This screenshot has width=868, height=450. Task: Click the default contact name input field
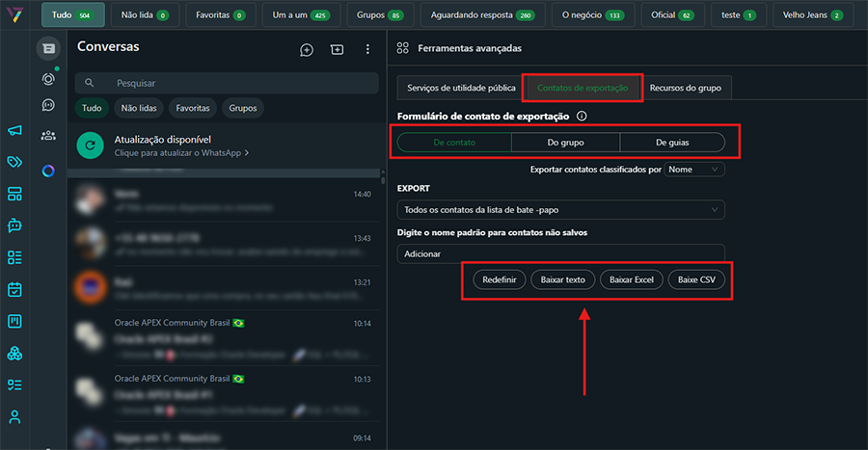pyautogui.click(x=560, y=253)
